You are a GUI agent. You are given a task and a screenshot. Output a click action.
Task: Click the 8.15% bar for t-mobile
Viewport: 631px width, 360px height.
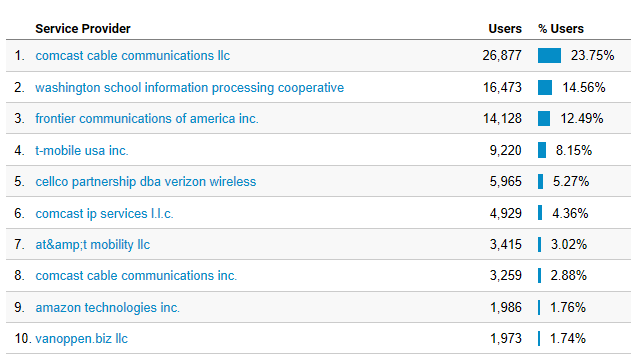pyautogui.click(x=542, y=150)
